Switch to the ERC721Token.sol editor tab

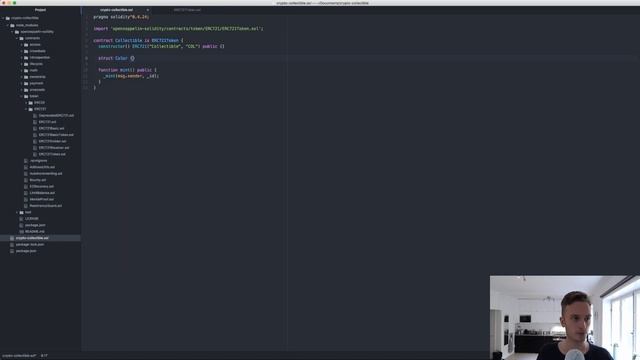[x=187, y=10]
